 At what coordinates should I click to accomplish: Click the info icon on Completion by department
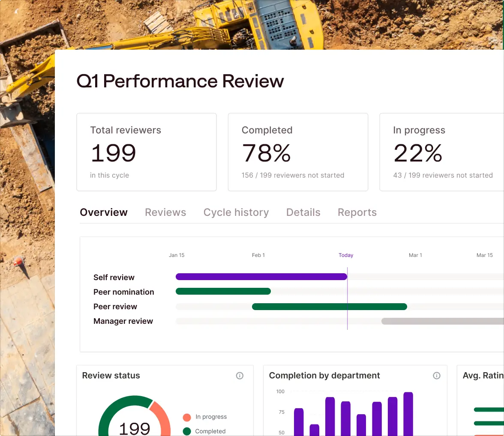pos(437,376)
